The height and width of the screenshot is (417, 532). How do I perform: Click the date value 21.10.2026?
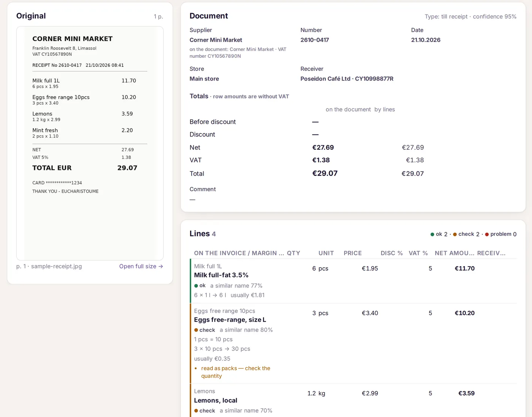[x=426, y=40]
